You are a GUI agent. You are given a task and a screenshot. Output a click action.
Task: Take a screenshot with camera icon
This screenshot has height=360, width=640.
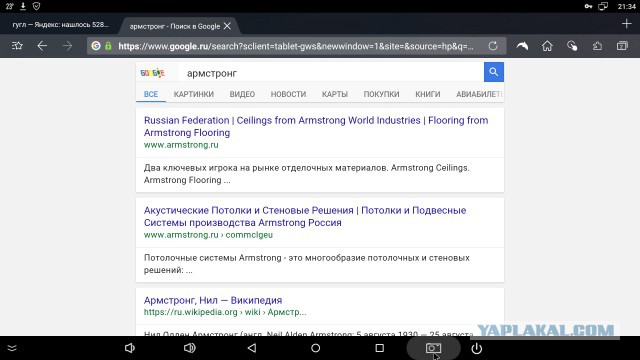tap(433, 348)
